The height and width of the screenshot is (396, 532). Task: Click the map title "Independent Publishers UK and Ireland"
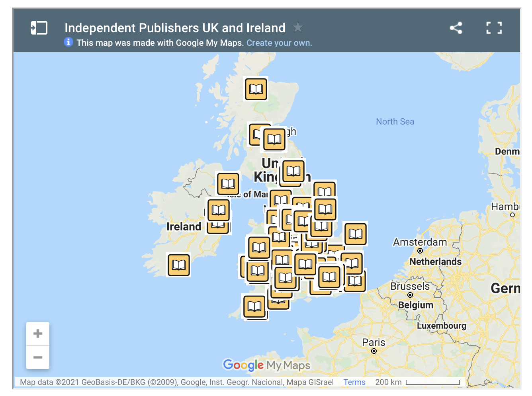click(x=175, y=28)
